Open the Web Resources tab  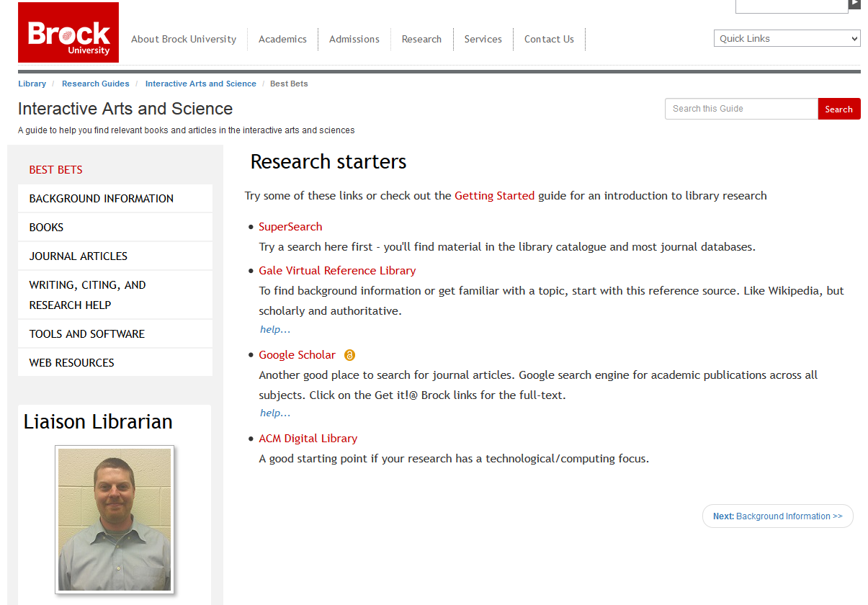pyautogui.click(x=115, y=363)
